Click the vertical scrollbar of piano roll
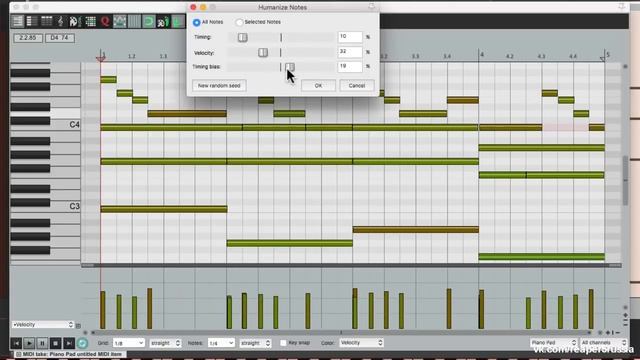 [x=625, y=181]
